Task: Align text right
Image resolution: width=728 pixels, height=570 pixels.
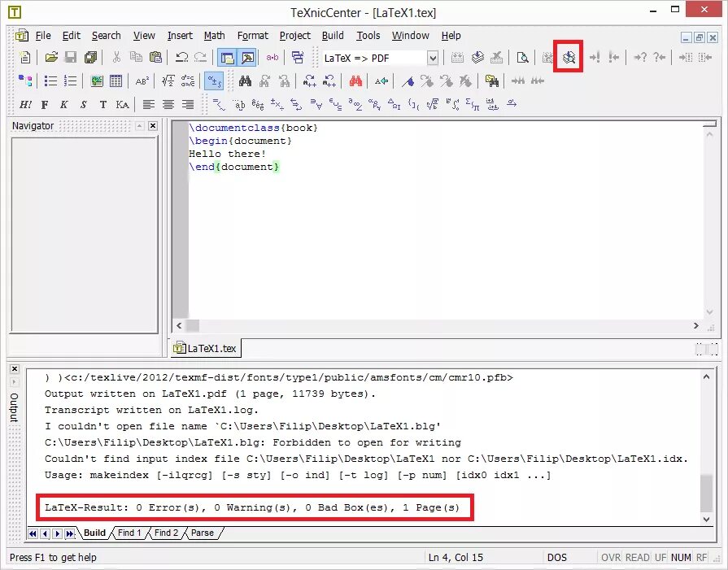Action: point(188,104)
